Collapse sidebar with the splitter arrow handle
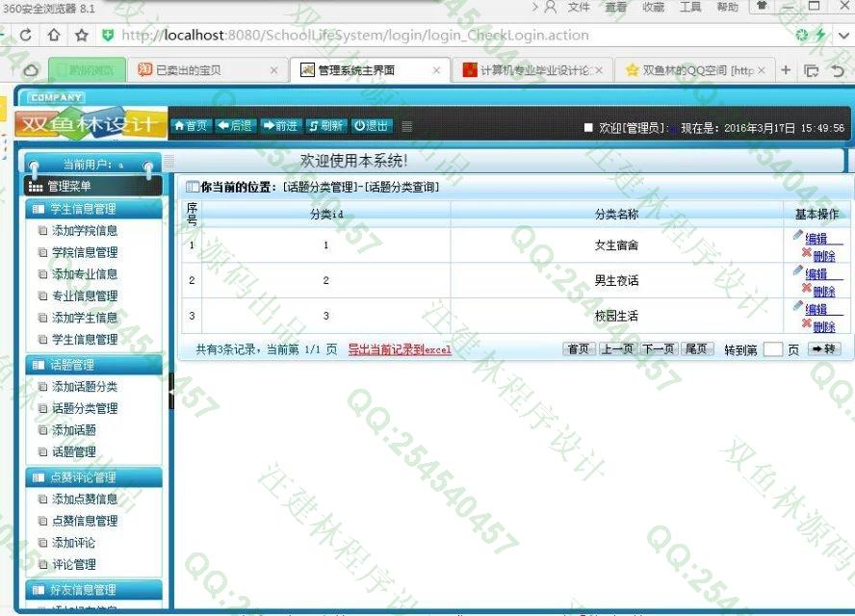 tap(171, 391)
